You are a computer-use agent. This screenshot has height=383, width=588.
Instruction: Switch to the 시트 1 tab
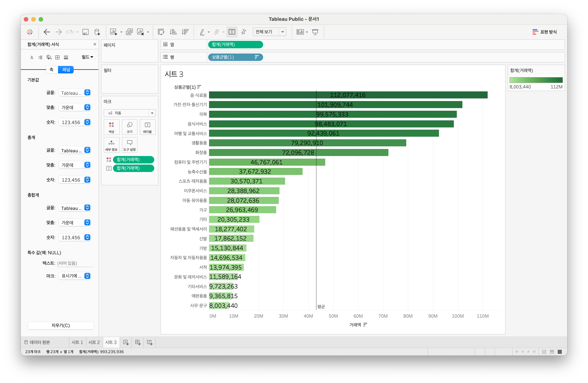[77, 342]
